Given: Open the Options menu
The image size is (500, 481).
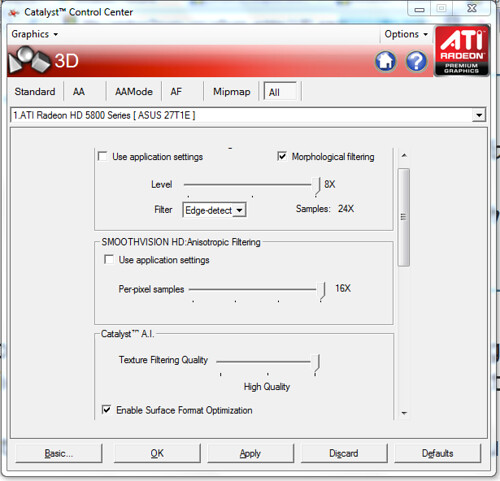Looking at the screenshot, I should 406,34.
